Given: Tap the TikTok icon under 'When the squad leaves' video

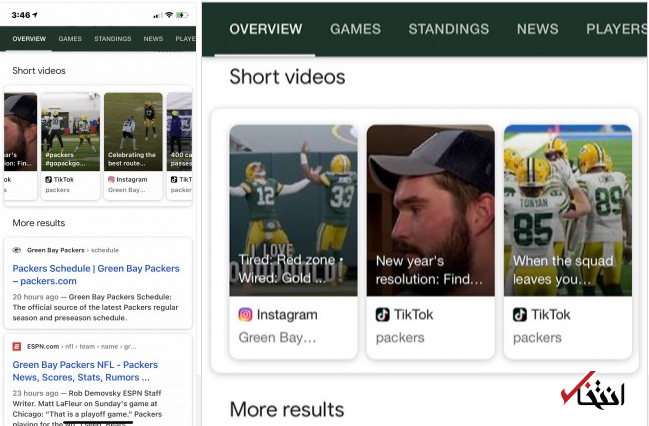Looking at the screenshot, I should 519,314.
